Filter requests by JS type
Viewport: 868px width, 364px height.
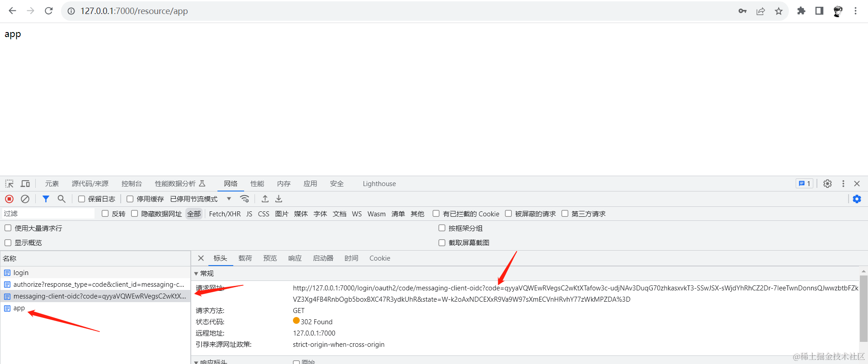click(249, 214)
